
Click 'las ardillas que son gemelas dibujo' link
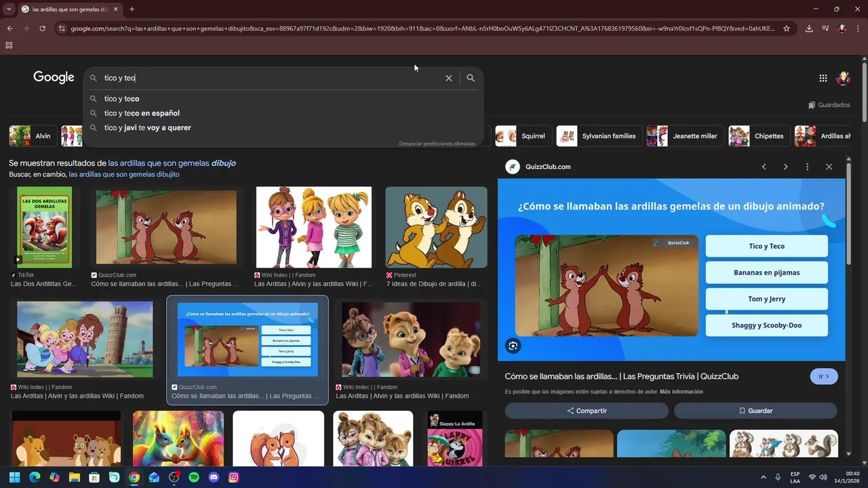click(172, 163)
